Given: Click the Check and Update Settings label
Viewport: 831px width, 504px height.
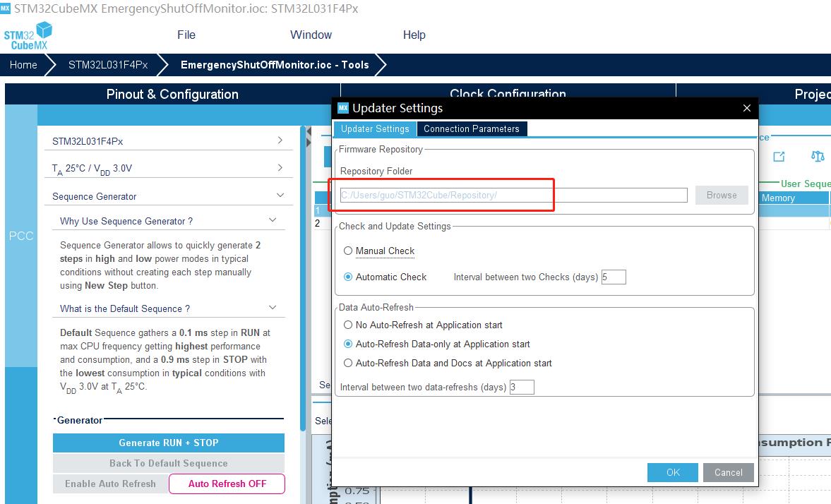Looking at the screenshot, I should click(x=395, y=227).
